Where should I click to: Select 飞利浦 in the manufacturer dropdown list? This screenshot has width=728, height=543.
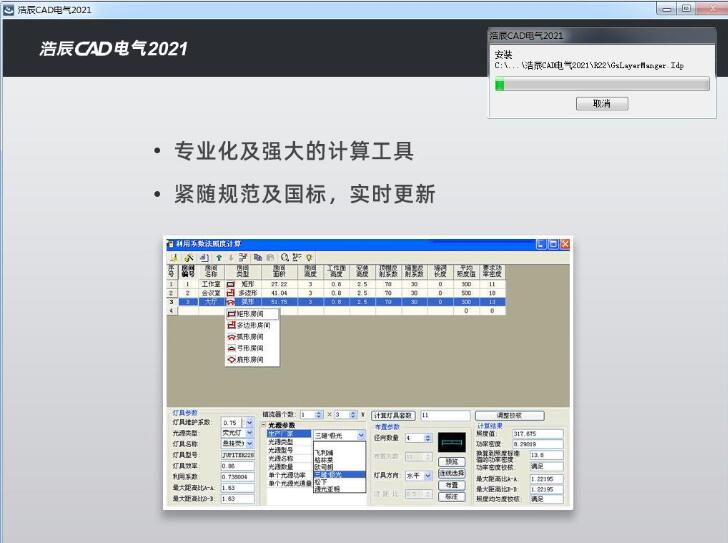point(339,452)
